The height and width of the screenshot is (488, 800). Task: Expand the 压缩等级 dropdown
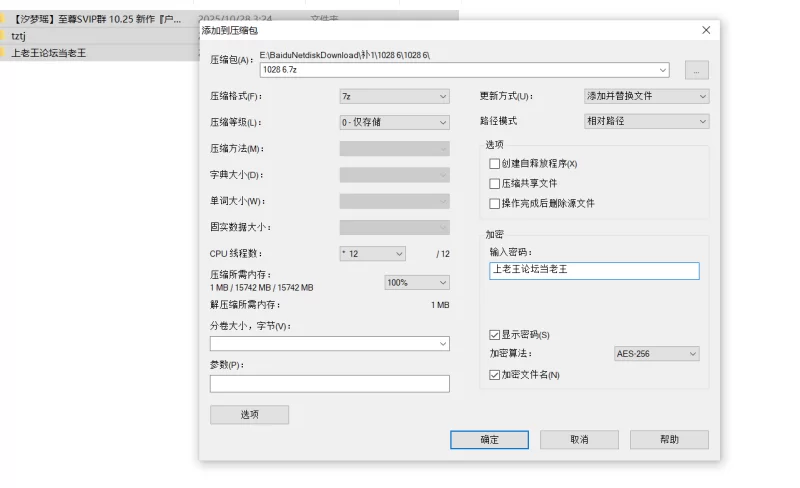tap(394, 122)
